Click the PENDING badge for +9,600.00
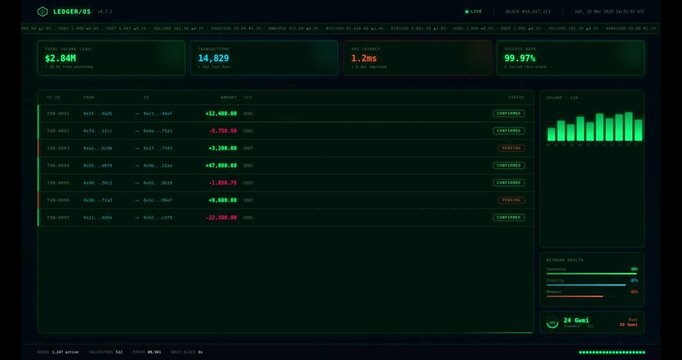Image resolution: width=682 pixels, height=360 pixels. pyautogui.click(x=511, y=200)
